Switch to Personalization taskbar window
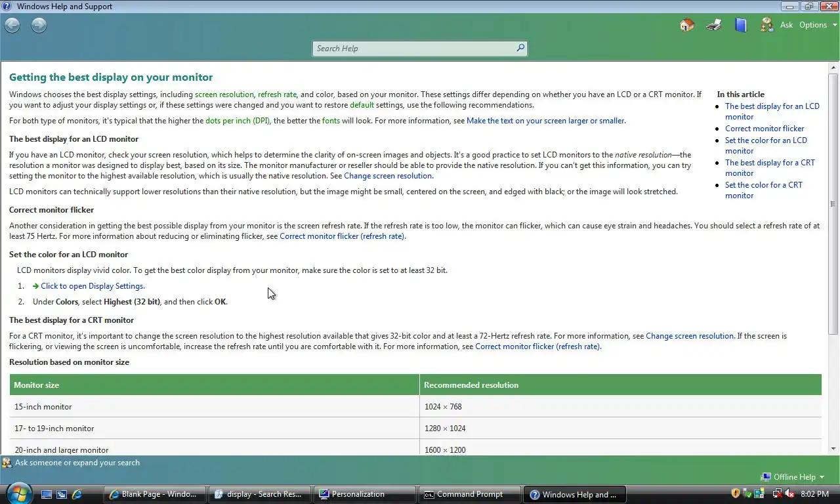This screenshot has width=840, height=504. [x=365, y=494]
